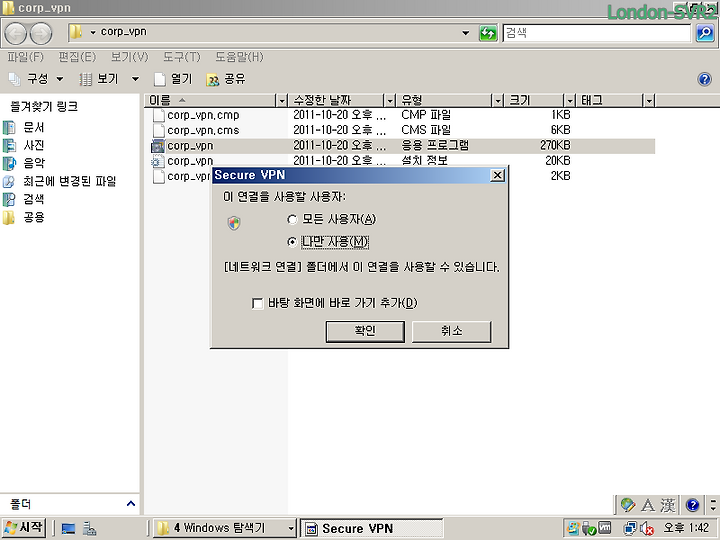
Task: Click the 응용 프로그램 type cell
Action: point(435,146)
